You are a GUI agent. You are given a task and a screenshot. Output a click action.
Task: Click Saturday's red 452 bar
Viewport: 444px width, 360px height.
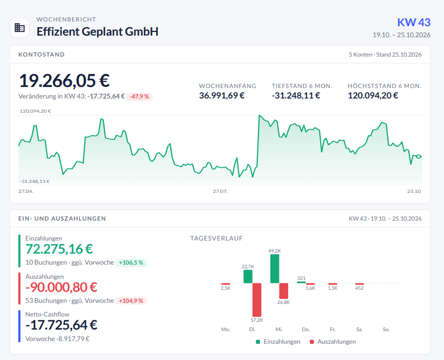click(x=359, y=284)
